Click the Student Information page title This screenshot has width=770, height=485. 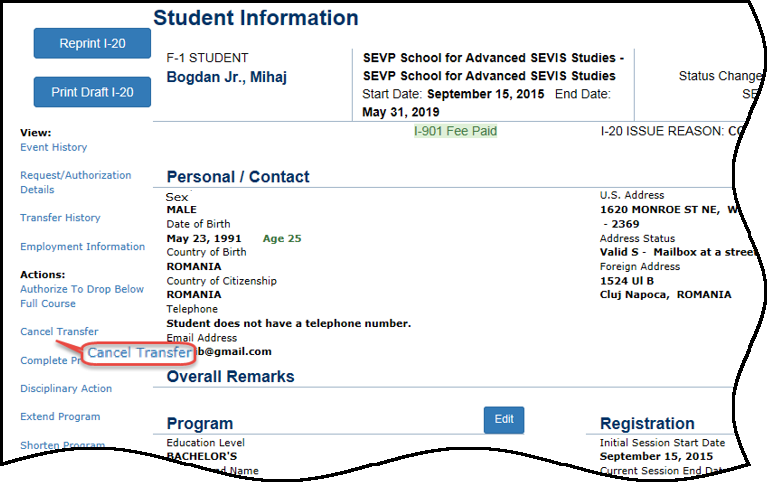(256, 18)
